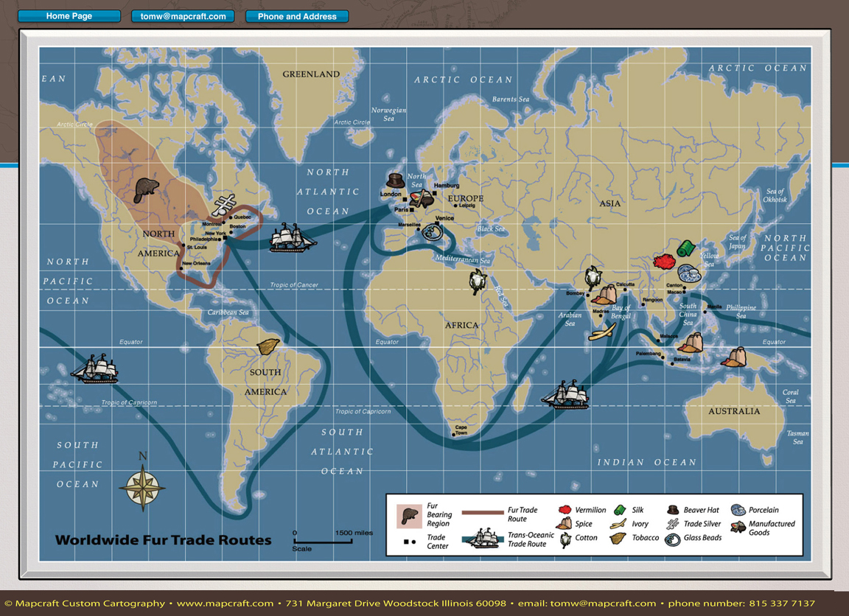
Task: Select the New Orleans city label
Action: [196, 263]
